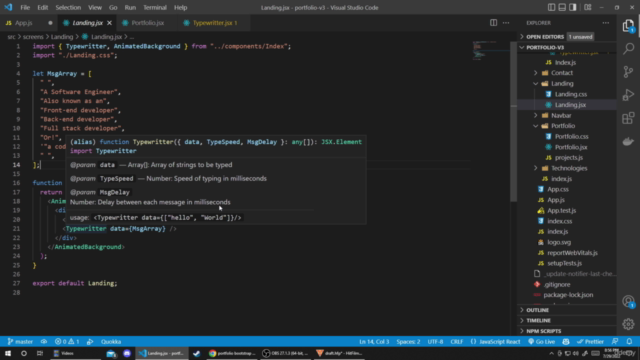Viewport: 640px width, 360px height.
Task: Toggle Secondary Side Bar visibility
Action: [x=573, y=7]
